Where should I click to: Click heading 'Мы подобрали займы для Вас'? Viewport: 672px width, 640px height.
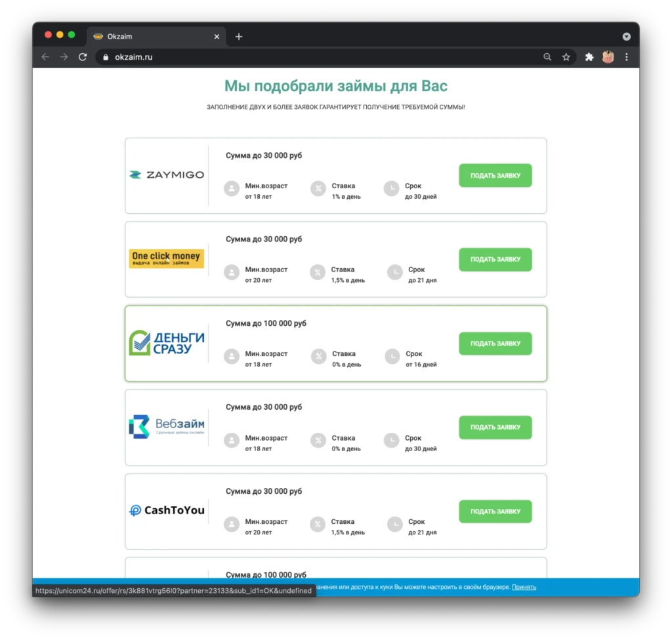[x=336, y=86]
